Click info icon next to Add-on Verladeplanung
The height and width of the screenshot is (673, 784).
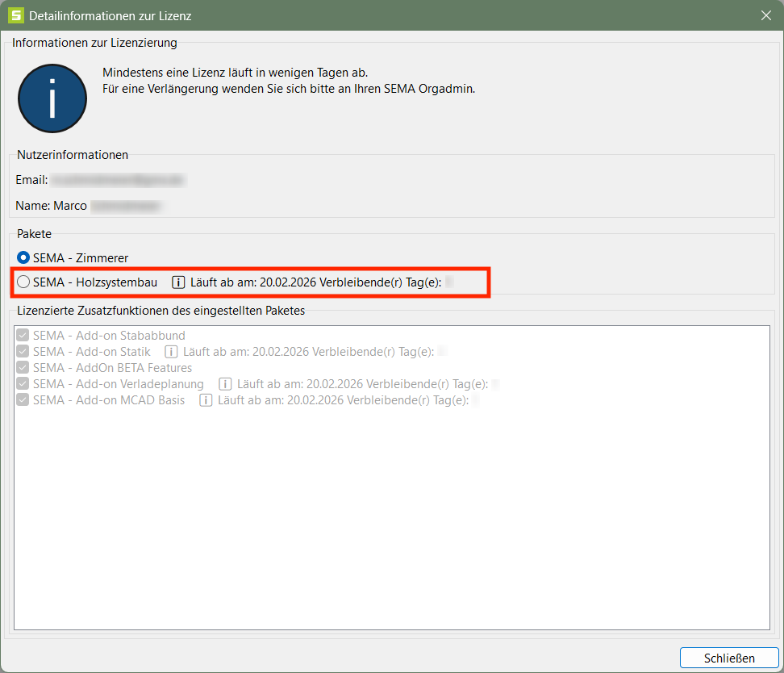point(226,384)
